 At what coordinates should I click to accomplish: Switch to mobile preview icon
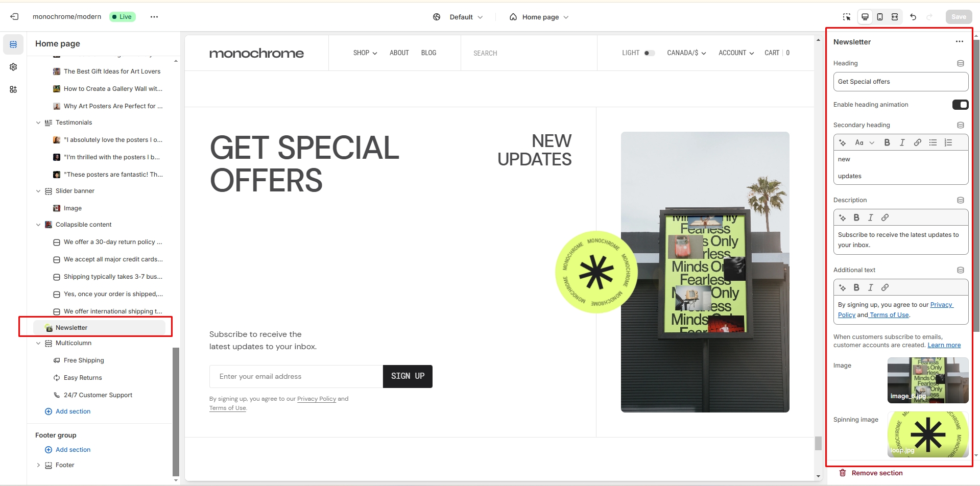880,17
